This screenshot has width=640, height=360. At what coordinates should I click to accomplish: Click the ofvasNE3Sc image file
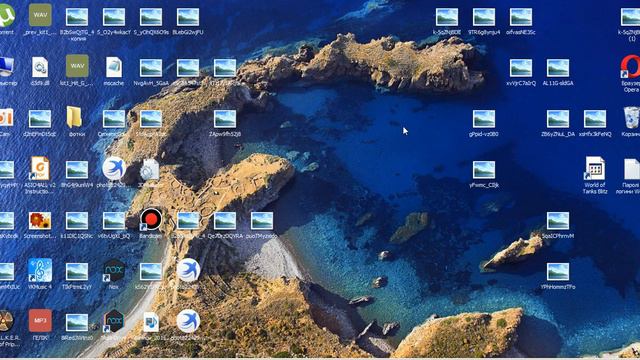521,18
